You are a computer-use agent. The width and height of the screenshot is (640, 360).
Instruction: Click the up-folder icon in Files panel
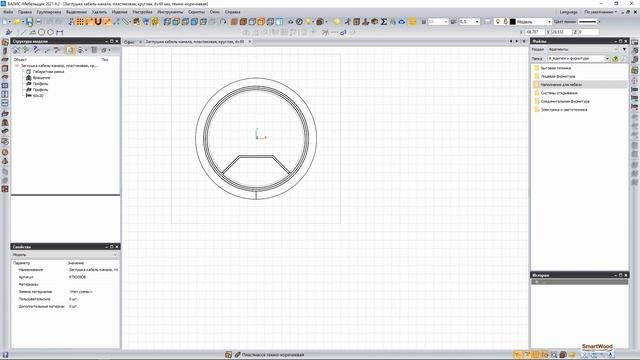tap(615, 59)
